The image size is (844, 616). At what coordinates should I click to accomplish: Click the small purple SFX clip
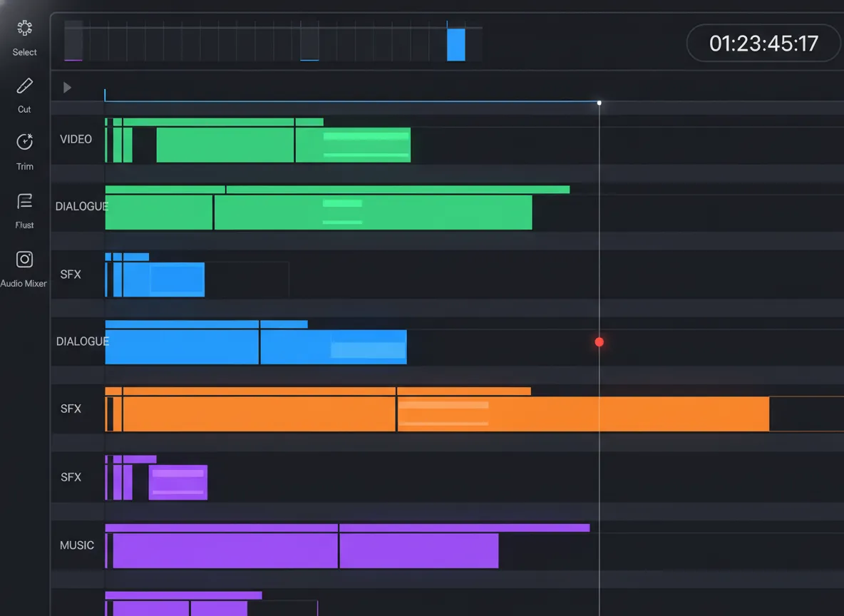point(177,482)
